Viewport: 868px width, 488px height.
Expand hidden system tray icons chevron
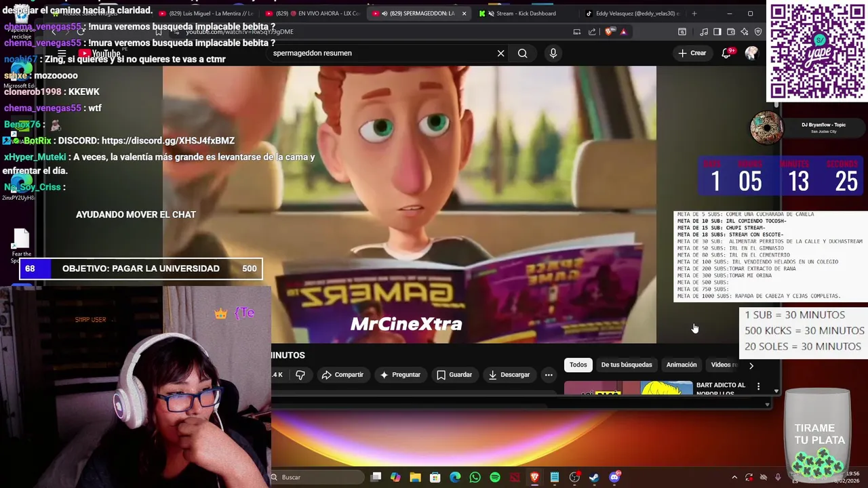[x=734, y=477]
